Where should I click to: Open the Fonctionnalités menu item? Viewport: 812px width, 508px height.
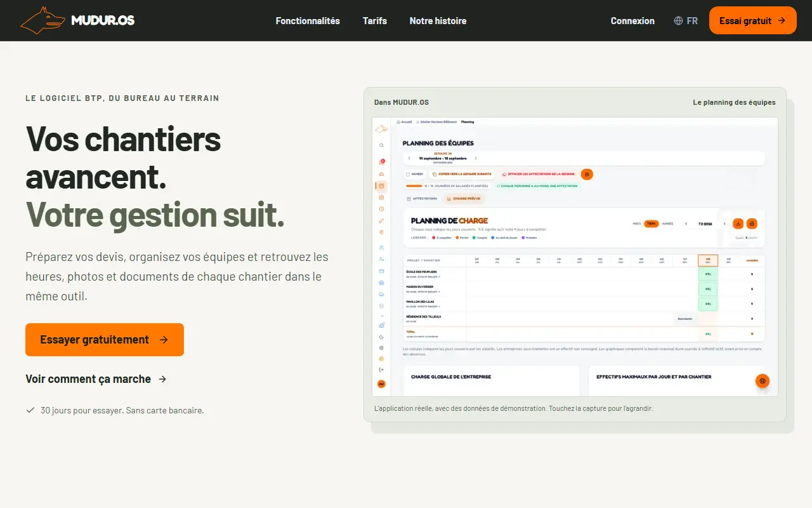pyautogui.click(x=308, y=20)
